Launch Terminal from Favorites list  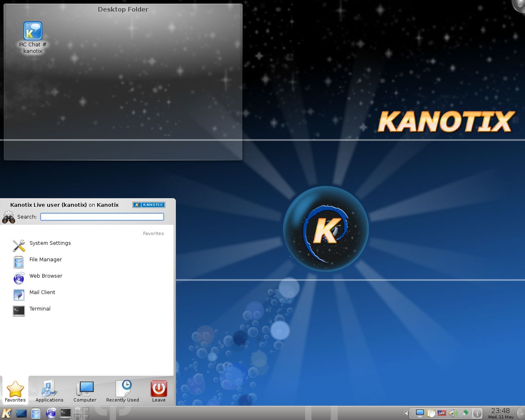click(40, 309)
